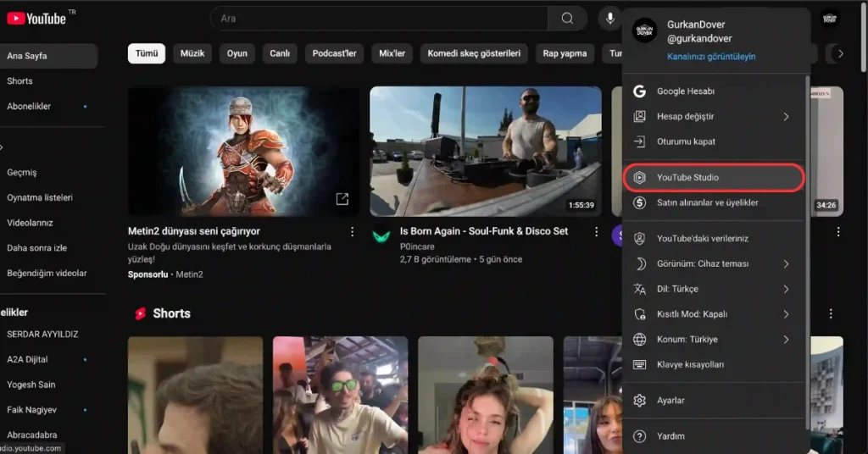The width and height of the screenshot is (868, 454).
Task: Click the Metin2 ad thumbnail
Action: [243, 152]
